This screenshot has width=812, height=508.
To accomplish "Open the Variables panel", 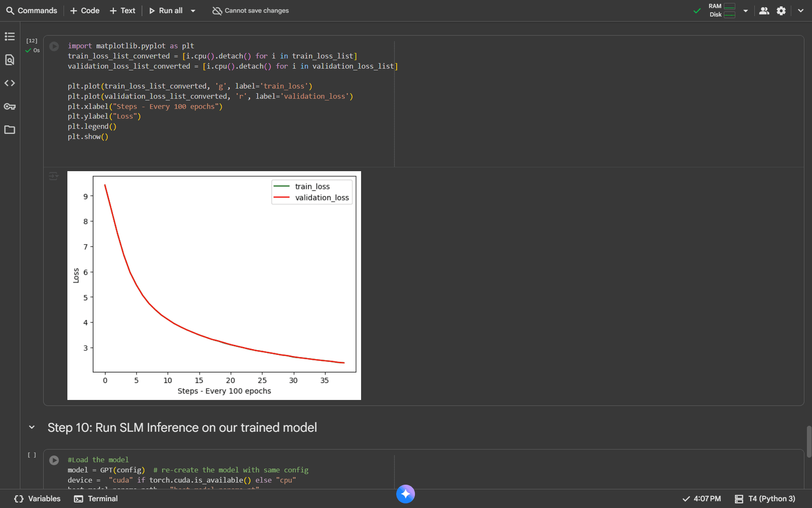I will [x=37, y=499].
